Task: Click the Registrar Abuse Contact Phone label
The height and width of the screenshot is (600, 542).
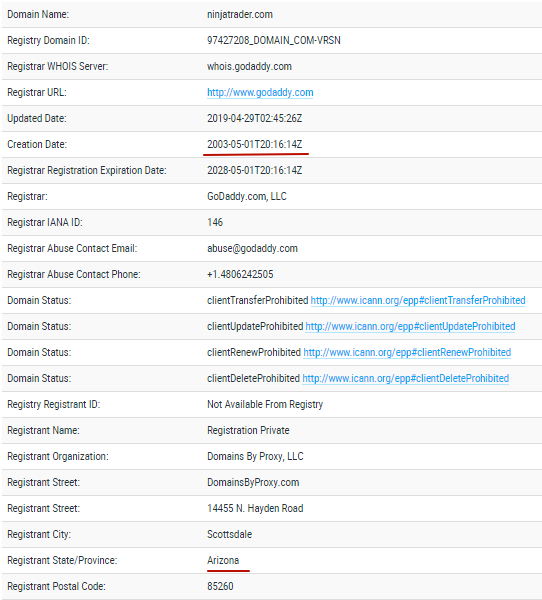Action: pos(74,274)
